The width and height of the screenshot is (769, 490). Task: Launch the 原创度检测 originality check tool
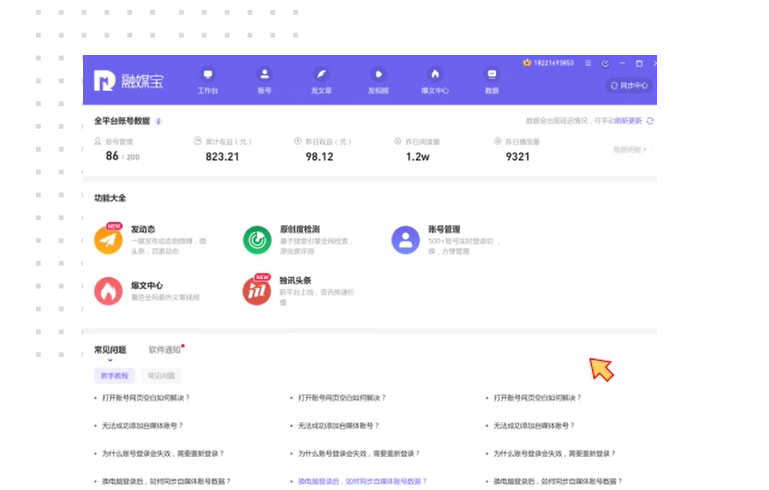(x=298, y=239)
